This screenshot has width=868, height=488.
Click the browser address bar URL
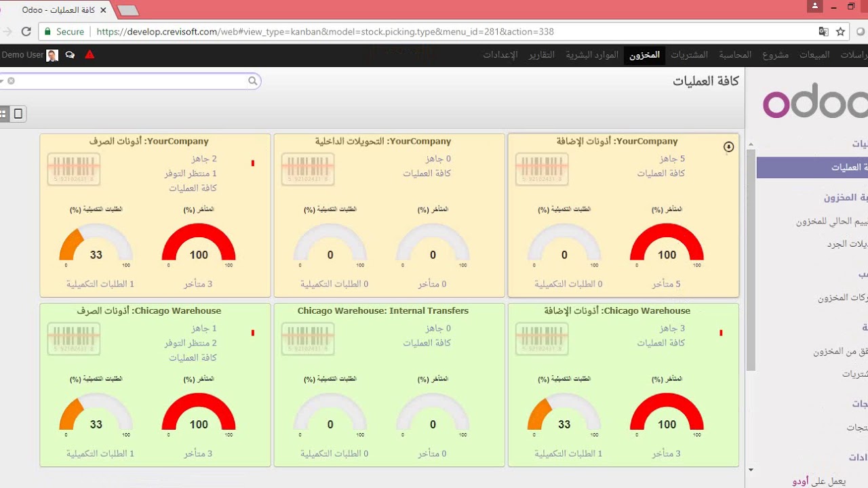325,32
